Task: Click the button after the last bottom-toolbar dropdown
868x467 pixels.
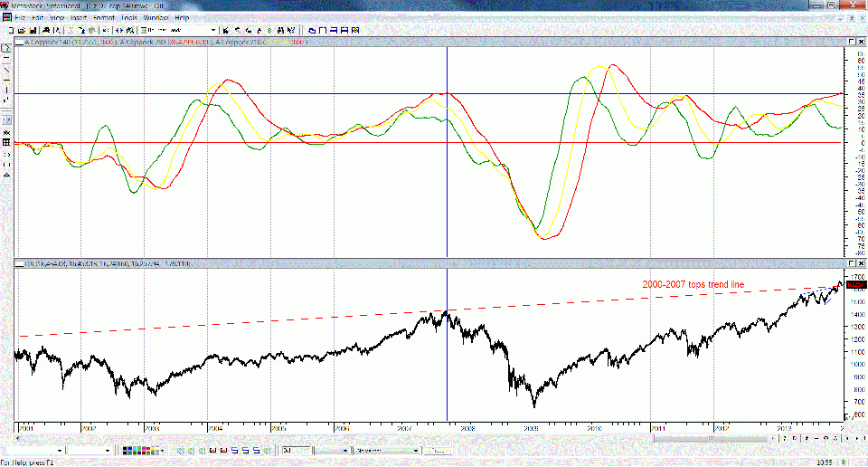Action: tap(438, 451)
